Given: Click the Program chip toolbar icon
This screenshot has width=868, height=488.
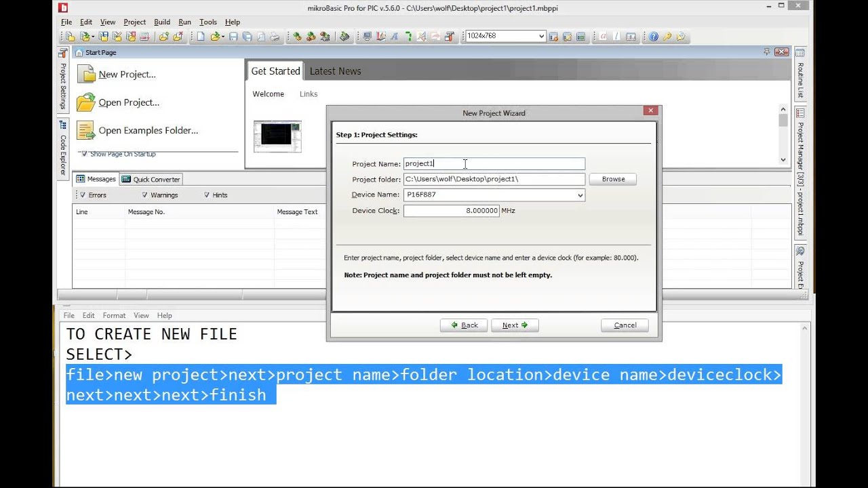Looking at the screenshot, I should 344,37.
